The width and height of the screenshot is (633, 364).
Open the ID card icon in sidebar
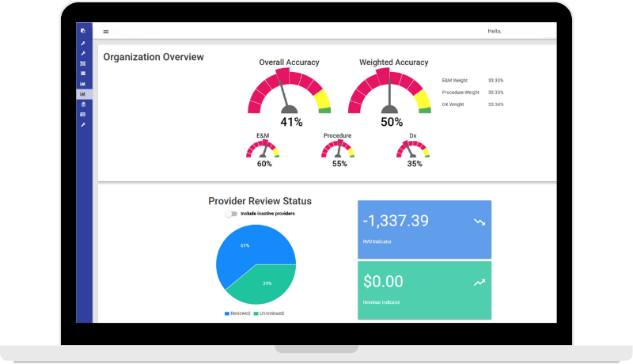click(83, 115)
